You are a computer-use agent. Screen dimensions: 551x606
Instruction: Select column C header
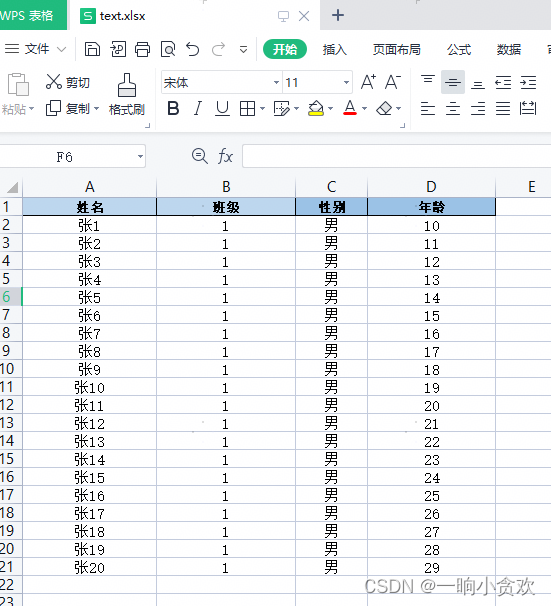pos(332,187)
